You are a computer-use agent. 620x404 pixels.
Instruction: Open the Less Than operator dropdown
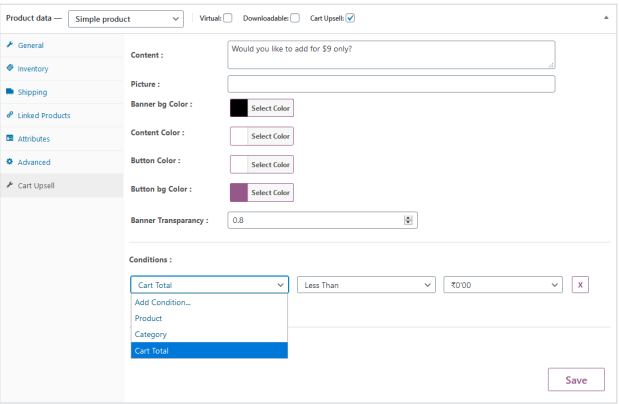tap(366, 285)
